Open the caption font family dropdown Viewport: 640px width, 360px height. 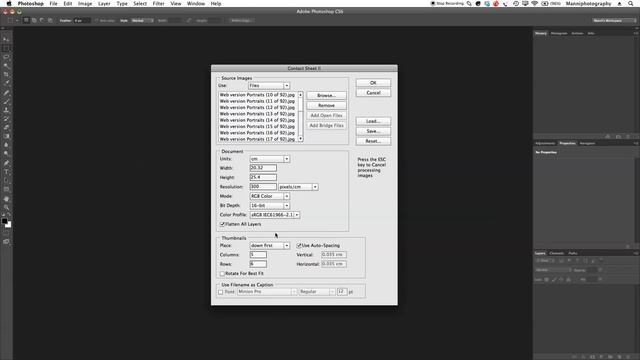tap(267, 292)
